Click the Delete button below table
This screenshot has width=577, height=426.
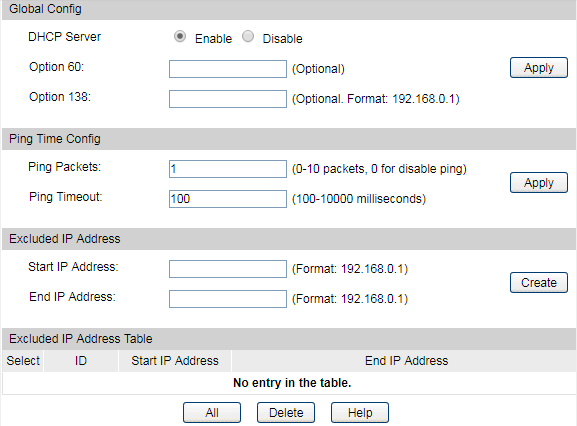286,412
